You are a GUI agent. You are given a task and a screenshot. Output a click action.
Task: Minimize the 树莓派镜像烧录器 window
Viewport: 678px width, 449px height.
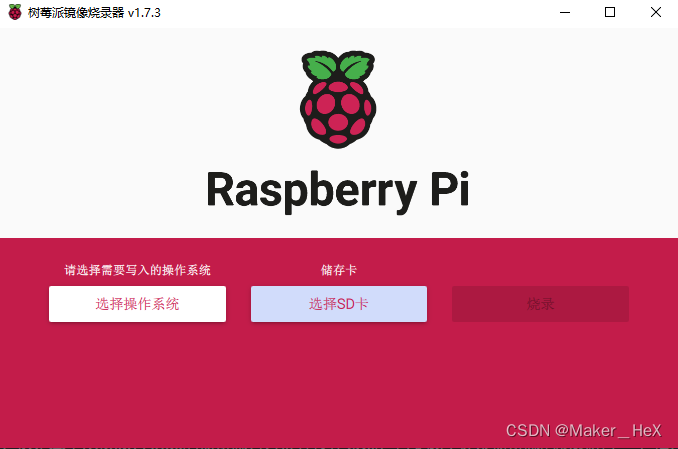565,13
